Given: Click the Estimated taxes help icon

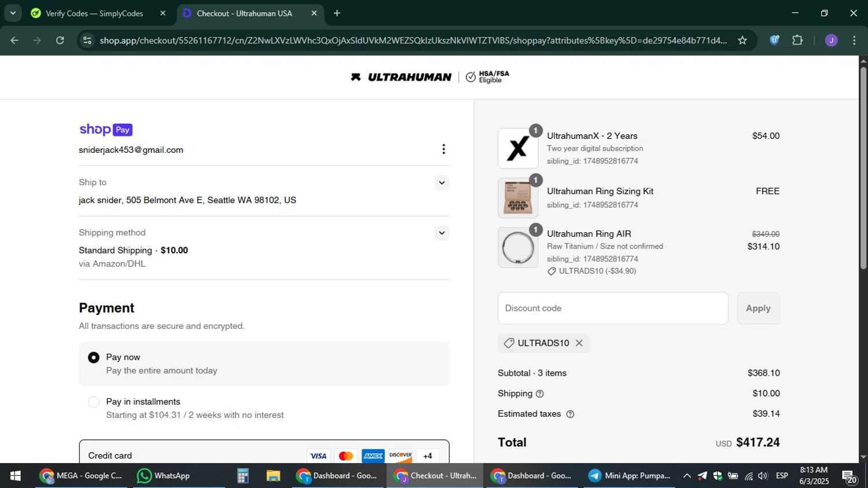Looking at the screenshot, I should point(570,414).
